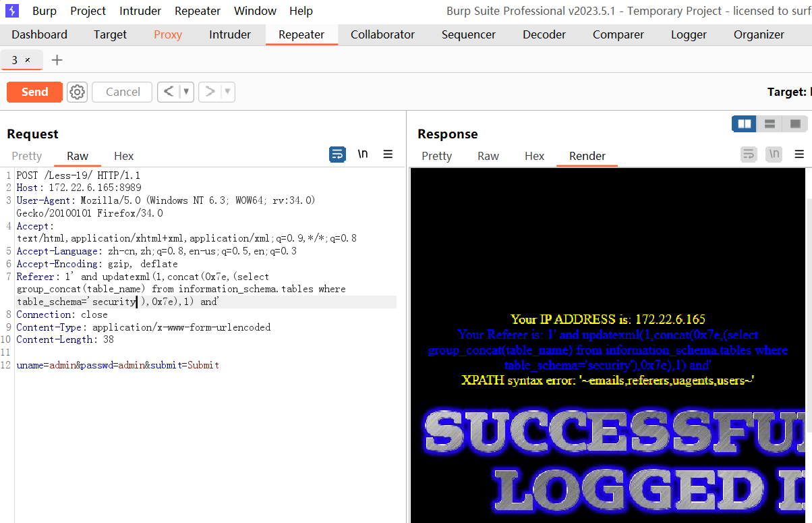Image resolution: width=812 pixels, height=523 pixels.
Task: Click the Your IP ADDRESS line in the response
Action: (608, 319)
